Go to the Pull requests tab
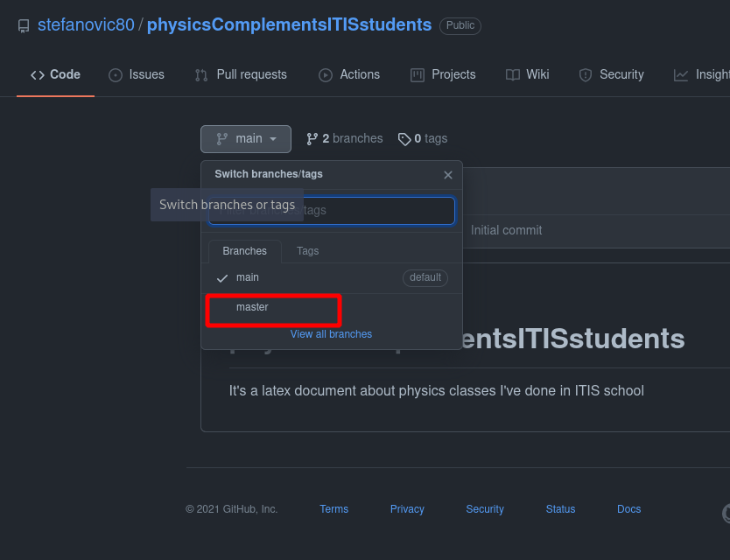The image size is (730, 560). coord(241,74)
